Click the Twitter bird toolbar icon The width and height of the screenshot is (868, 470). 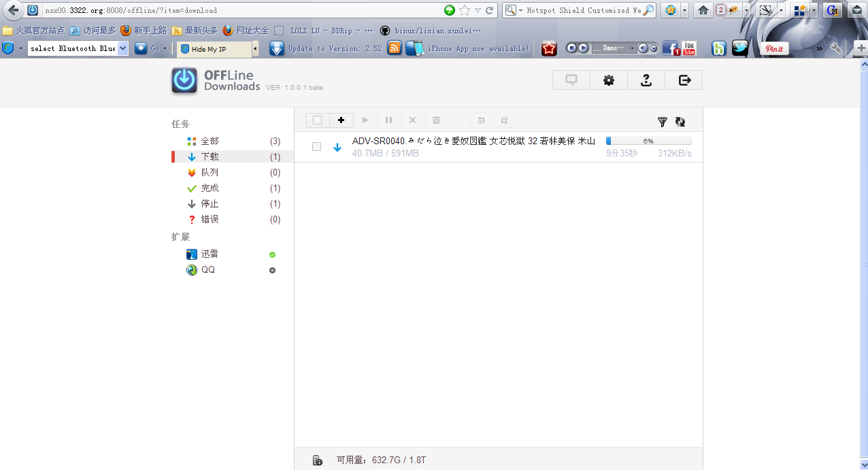coord(740,48)
